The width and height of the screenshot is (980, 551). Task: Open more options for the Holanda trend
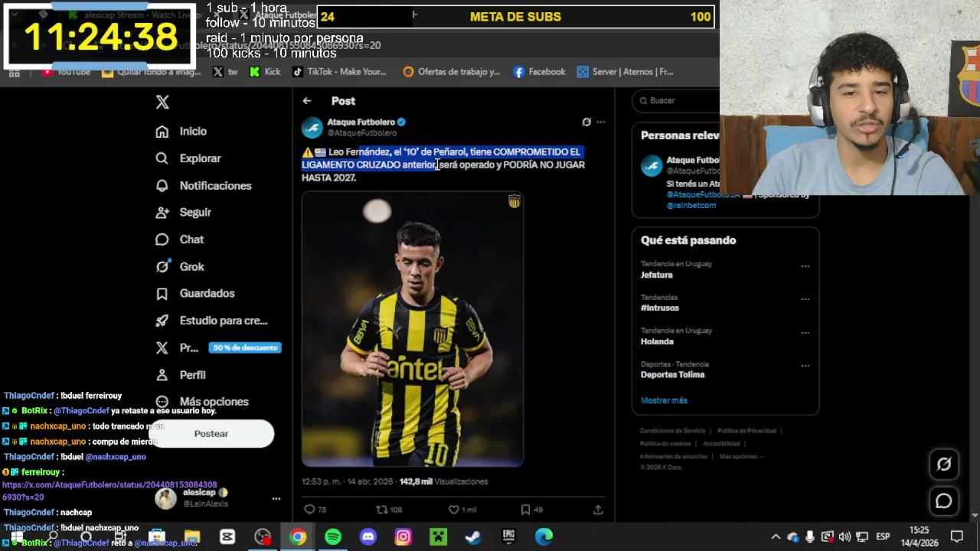pyautogui.click(x=805, y=333)
